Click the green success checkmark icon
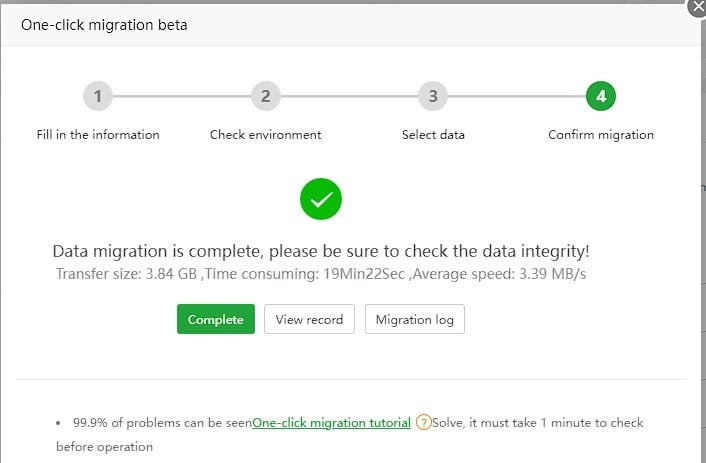Image resolution: width=706 pixels, height=463 pixels. 321,200
